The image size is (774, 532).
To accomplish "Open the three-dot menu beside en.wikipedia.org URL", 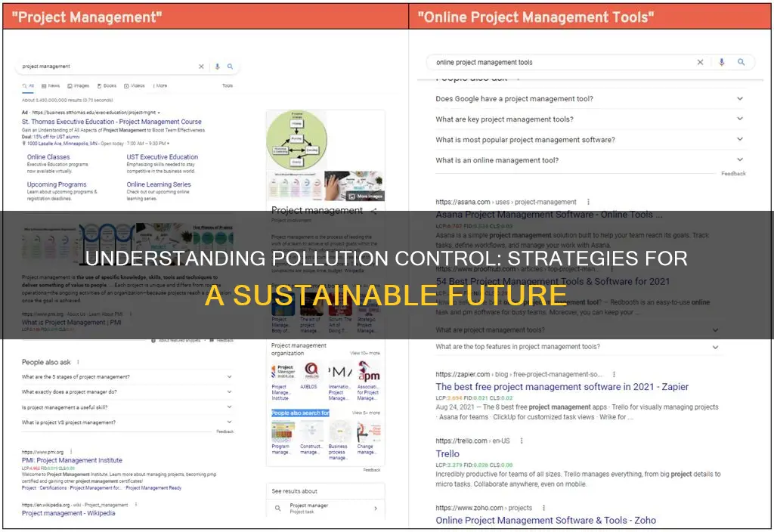I will pos(136,504).
